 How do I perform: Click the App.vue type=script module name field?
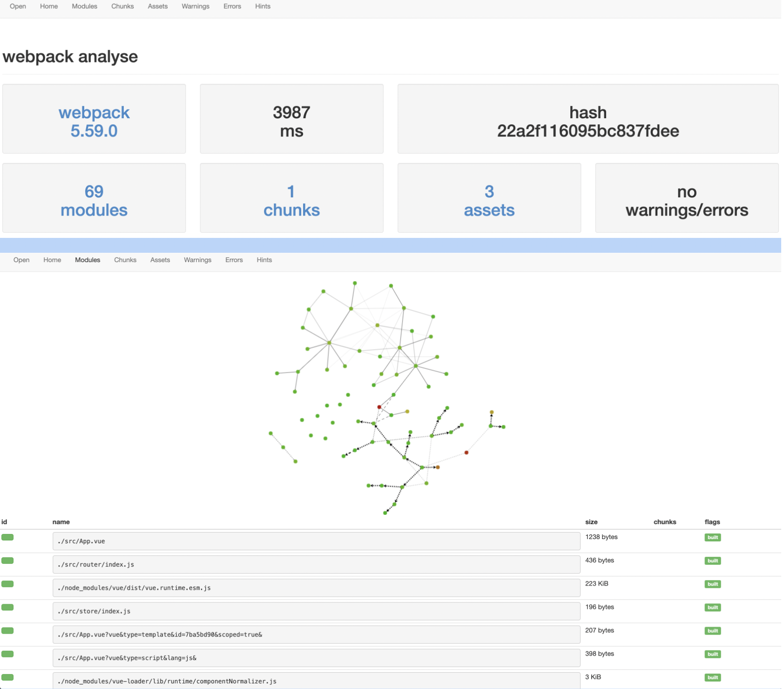click(316, 658)
